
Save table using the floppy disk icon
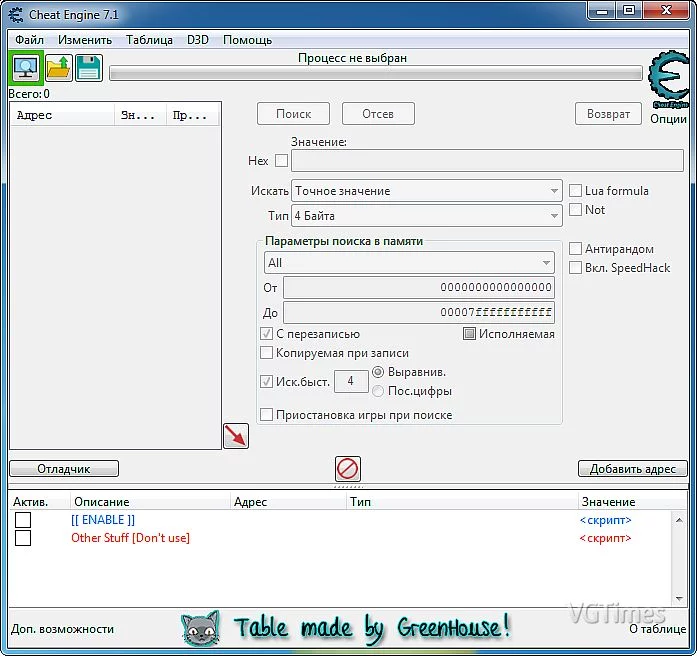[89, 68]
